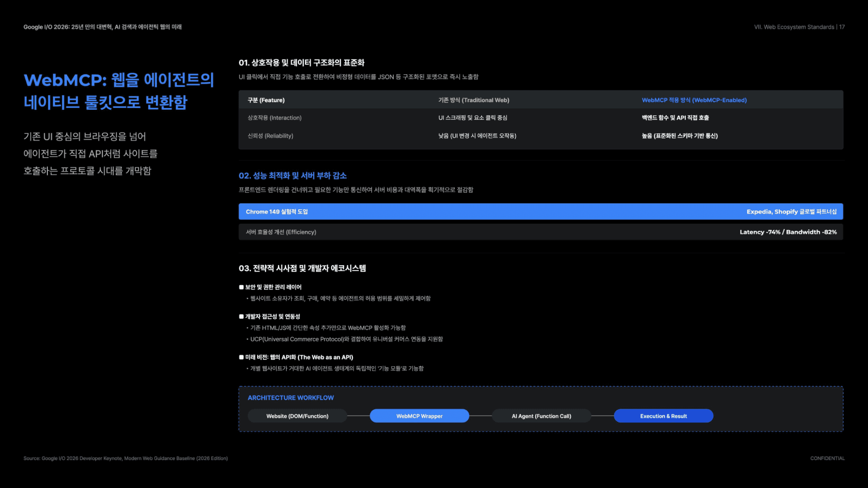Click the 백엔드 함수 및 API 직접 호출 cell
The image size is (868, 488).
pos(675,117)
